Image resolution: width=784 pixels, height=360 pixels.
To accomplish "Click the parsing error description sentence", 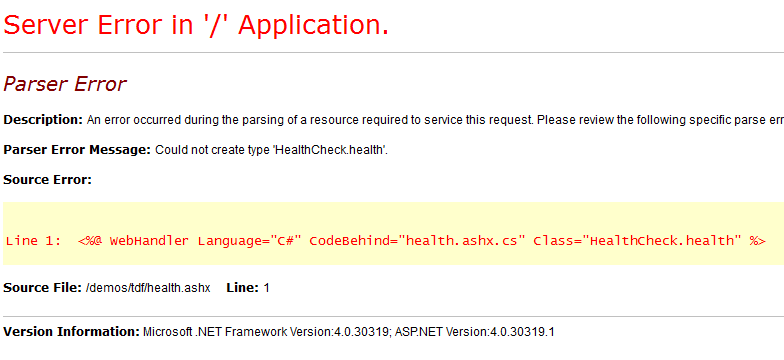I will (x=435, y=120).
